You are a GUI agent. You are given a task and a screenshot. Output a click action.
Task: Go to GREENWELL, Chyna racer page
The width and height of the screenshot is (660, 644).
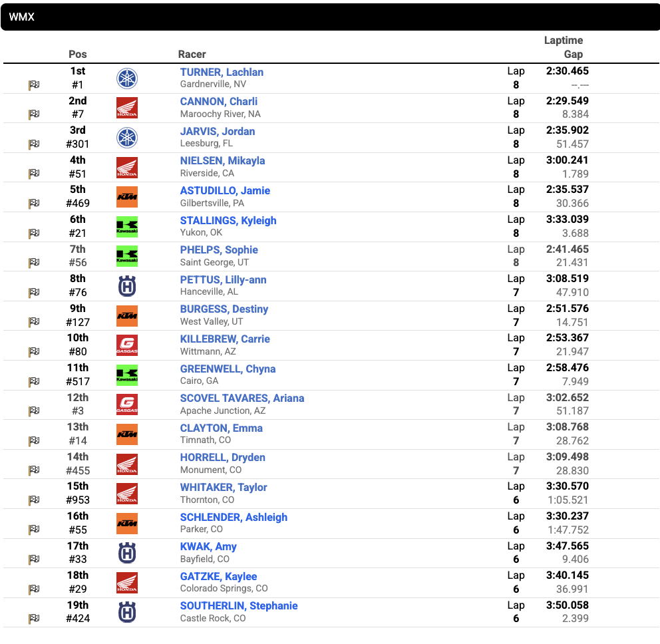pyautogui.click(x=228, y=369)
